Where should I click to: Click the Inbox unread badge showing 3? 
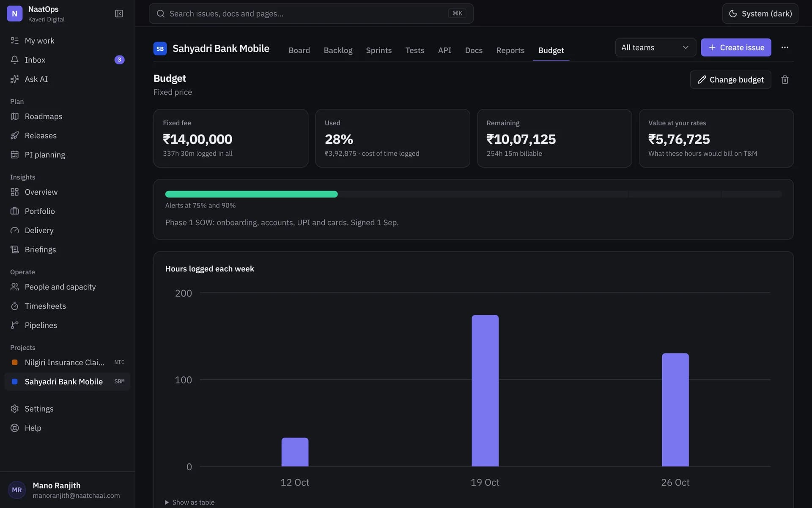tap(119, 60)
